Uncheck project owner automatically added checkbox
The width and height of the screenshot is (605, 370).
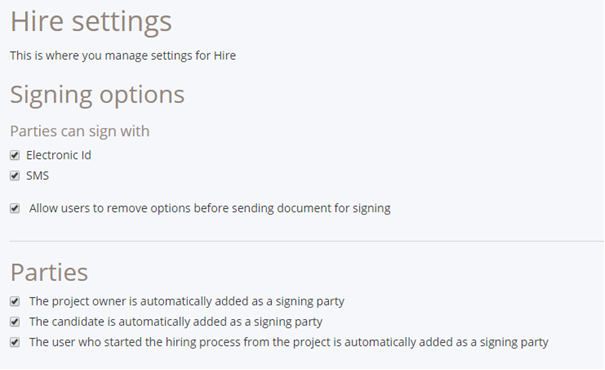(x=15, y=301)
